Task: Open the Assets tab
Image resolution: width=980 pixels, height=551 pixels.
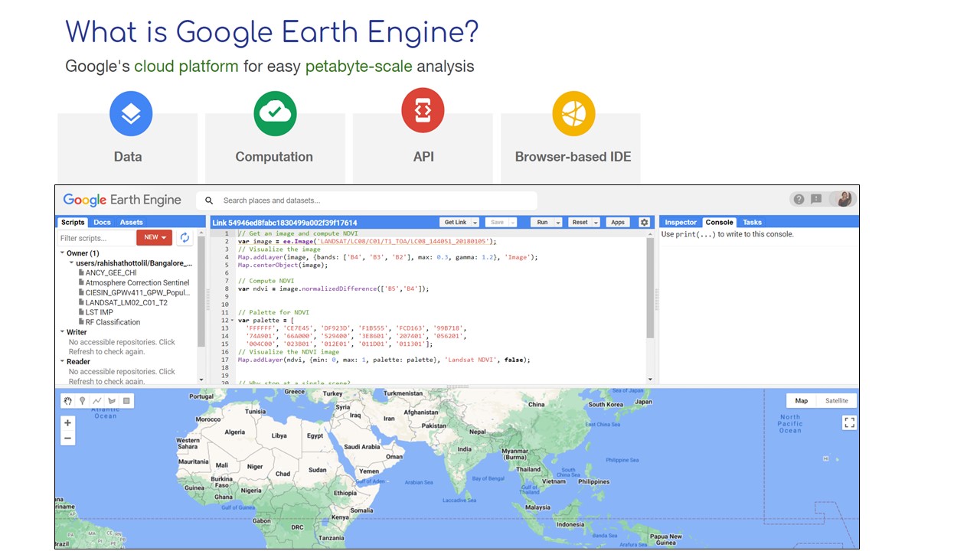Action: pos(131,222)
